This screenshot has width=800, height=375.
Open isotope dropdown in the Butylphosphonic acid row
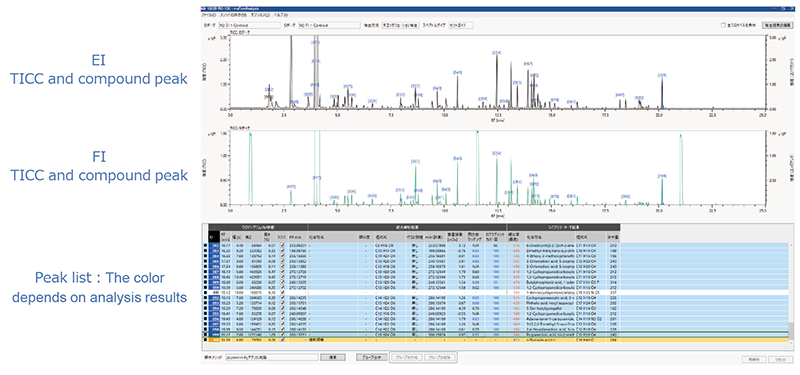(415, 282)
